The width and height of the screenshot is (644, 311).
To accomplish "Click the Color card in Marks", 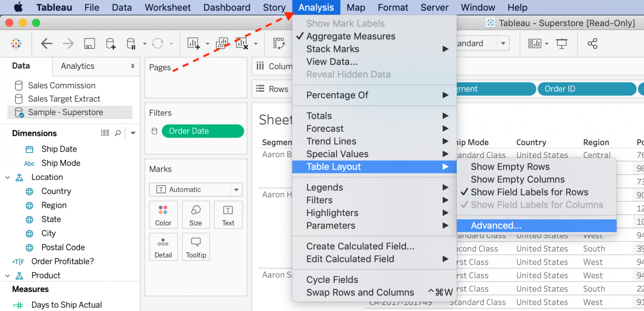I will point(163,215).
